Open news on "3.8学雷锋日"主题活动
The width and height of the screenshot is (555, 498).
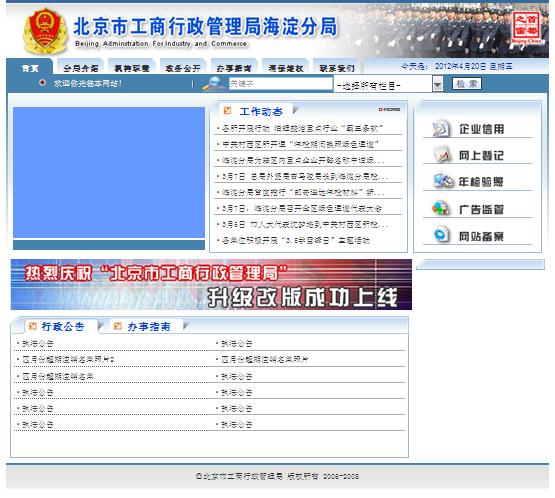pos(296,240)
